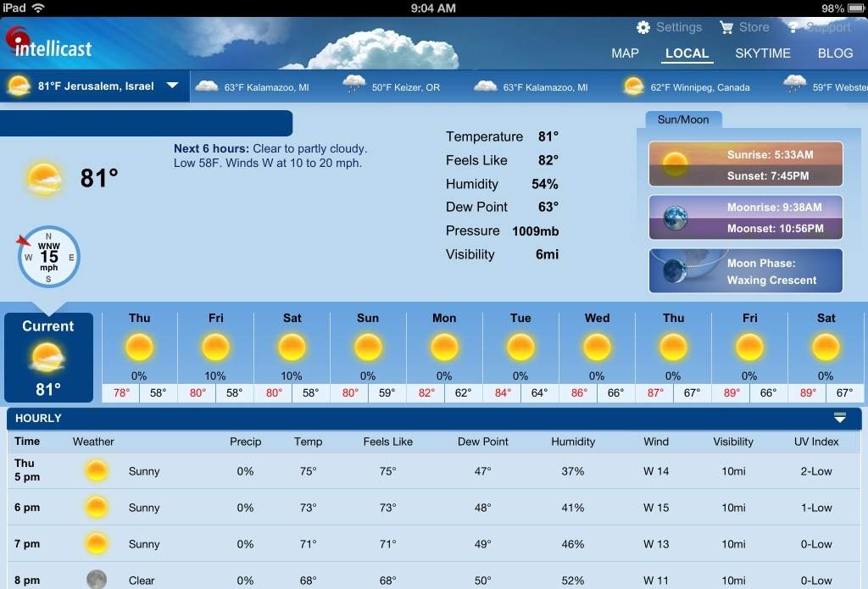Viewport: 868px width, 589px height.
Task: Open Settings via the gear icon
Action: (643, 28)
